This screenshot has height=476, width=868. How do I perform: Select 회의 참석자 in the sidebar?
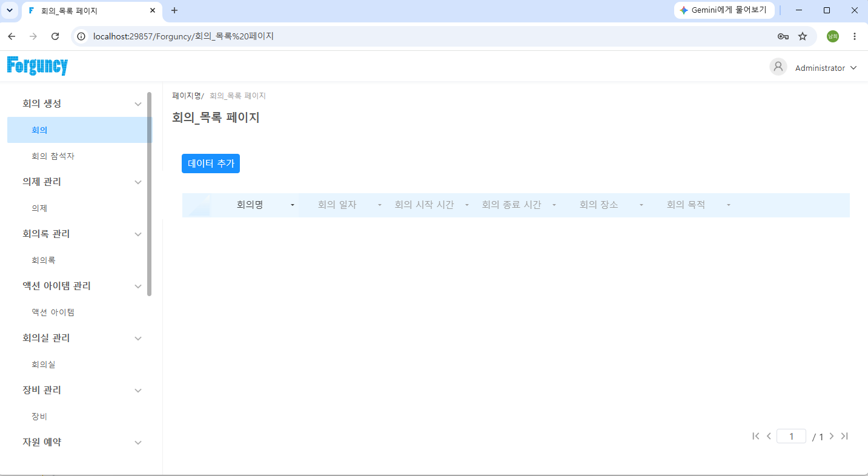point(53,156)
